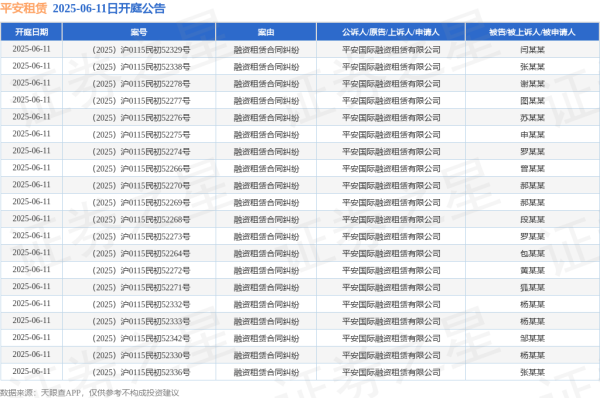The width and height of the screenshot is (600, 398).
Task: Click 平安国际融资租赁有限公司 in case 52330 row
Action: (391, 355)
